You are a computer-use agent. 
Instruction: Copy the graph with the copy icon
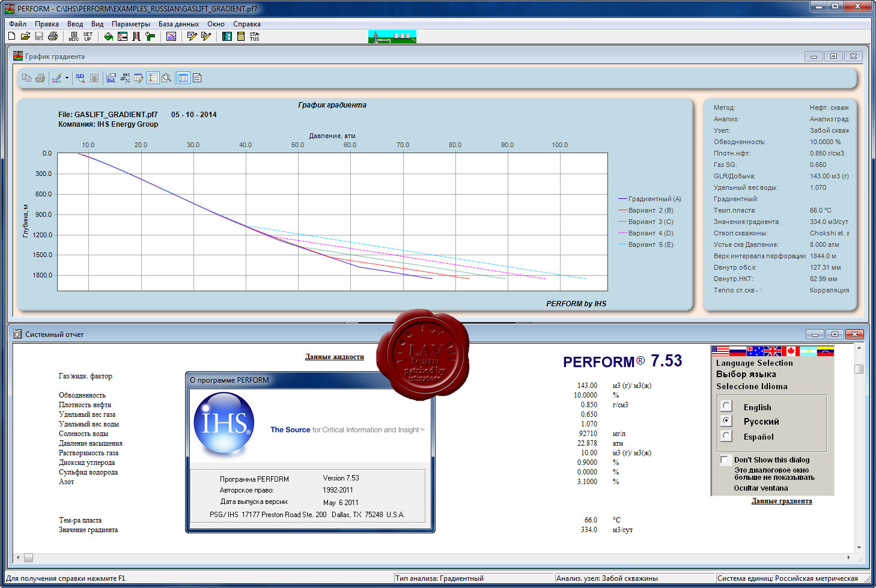click(x=26, y=78)
